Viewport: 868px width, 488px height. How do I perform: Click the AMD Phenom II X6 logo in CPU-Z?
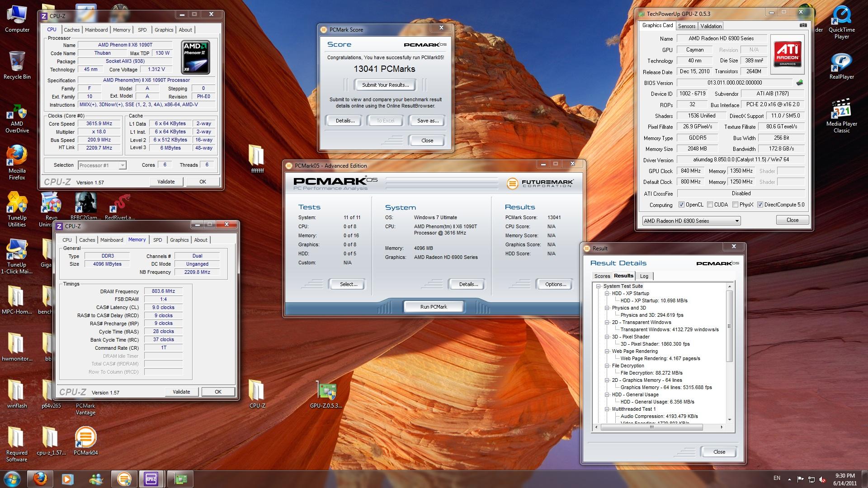point(195,57)
